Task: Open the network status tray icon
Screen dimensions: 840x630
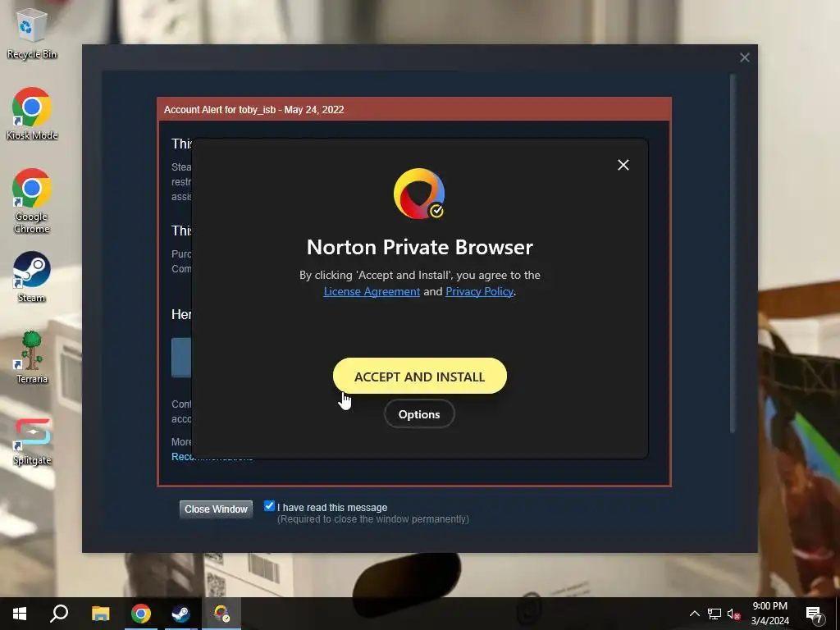Action: pos(714,614)
